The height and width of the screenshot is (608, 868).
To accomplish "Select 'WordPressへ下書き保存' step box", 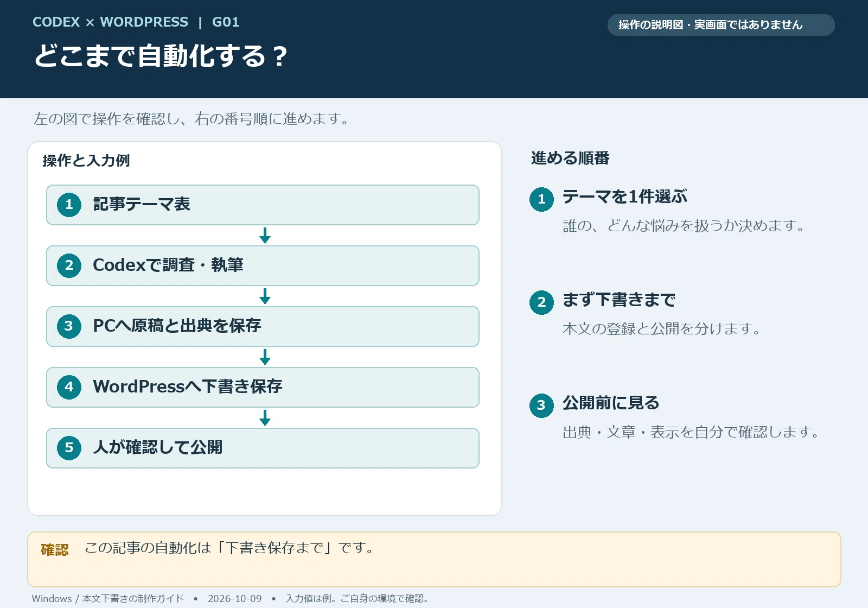I will [x=263, y=387].
